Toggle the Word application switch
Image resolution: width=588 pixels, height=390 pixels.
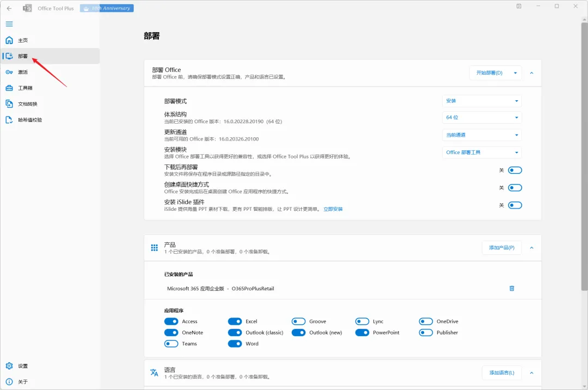coord(235,344)
